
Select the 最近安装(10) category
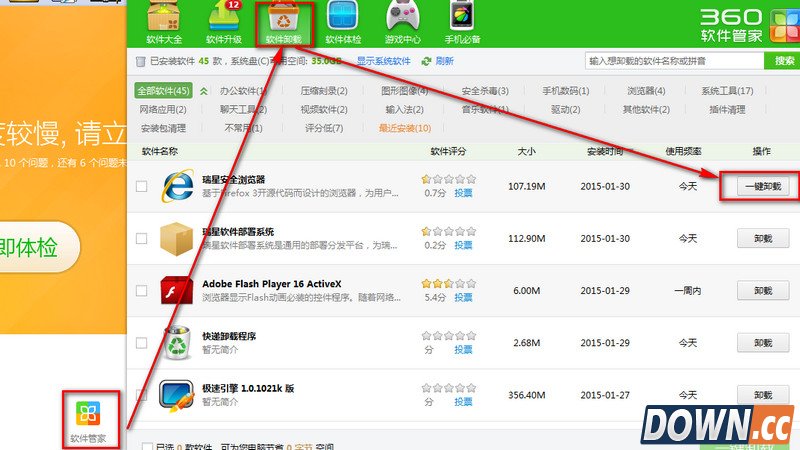(405, 128)
